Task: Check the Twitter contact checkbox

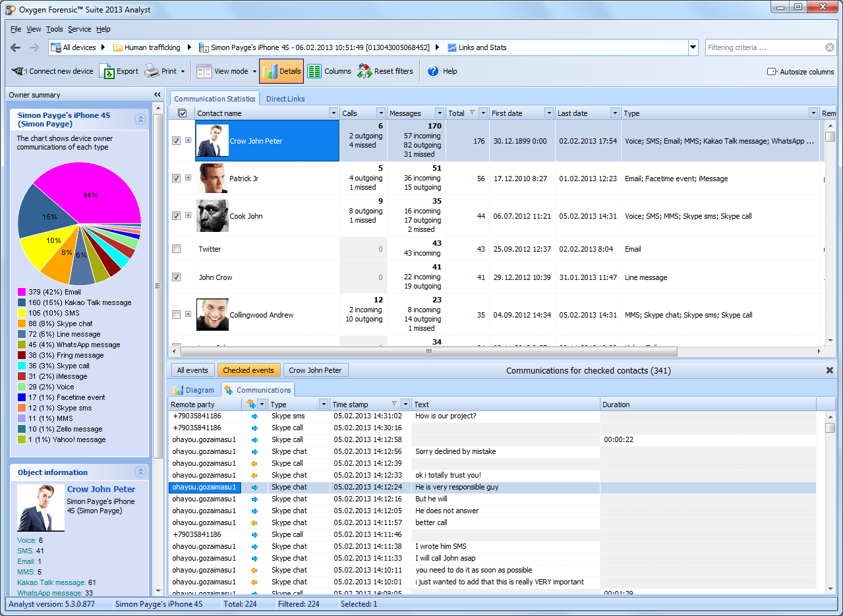Action: coord(176,248)
